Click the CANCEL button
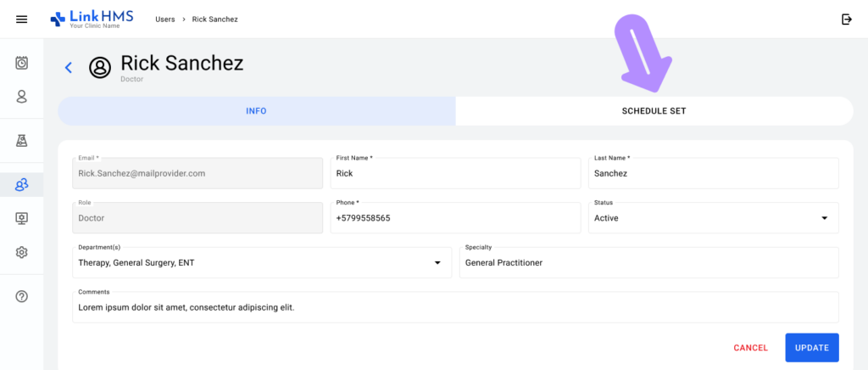868x370 pixels. coord(751,348)
